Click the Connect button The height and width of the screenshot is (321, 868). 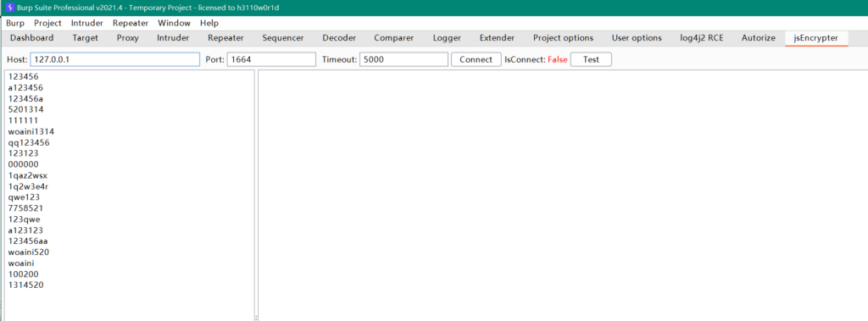[476, 60]
